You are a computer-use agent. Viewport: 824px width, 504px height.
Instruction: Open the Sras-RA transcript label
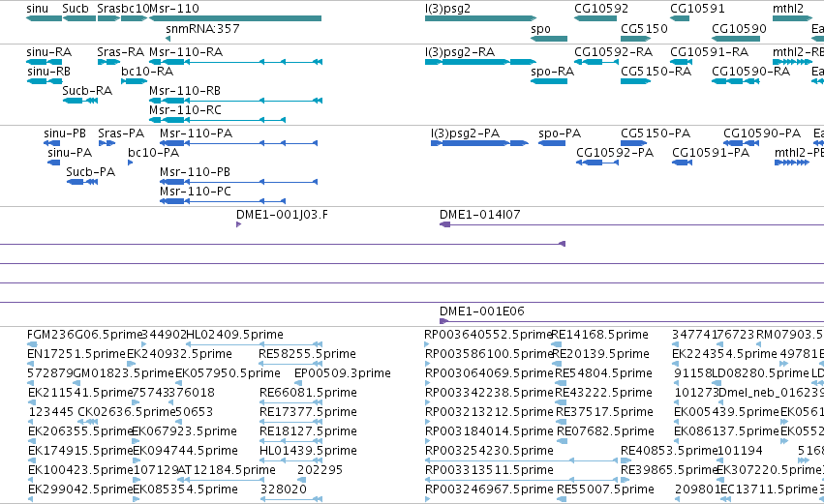(120, 52)
